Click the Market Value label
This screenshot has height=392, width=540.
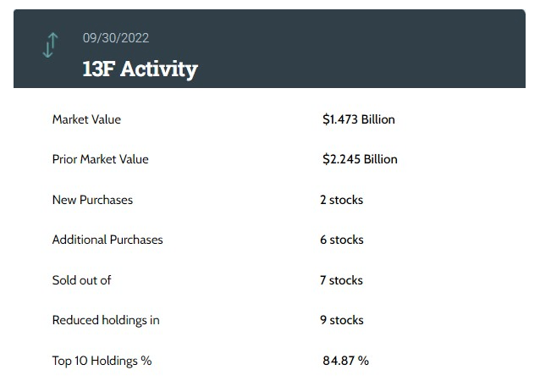click(x=86, y=119)
